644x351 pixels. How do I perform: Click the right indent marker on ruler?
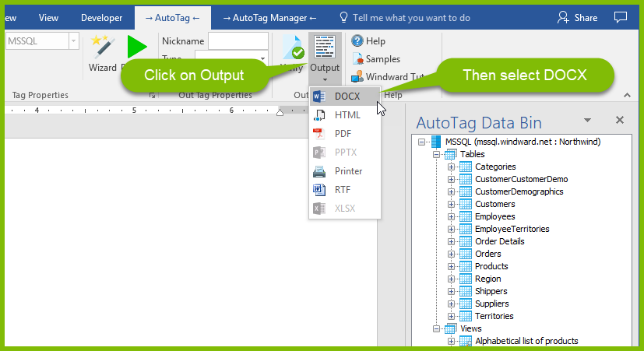pos(280,112)
